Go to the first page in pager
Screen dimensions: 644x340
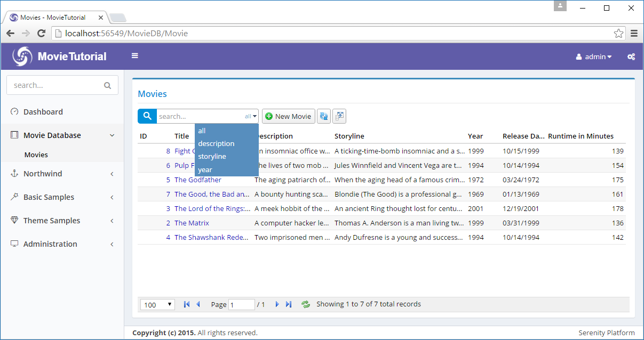[186, 304]
